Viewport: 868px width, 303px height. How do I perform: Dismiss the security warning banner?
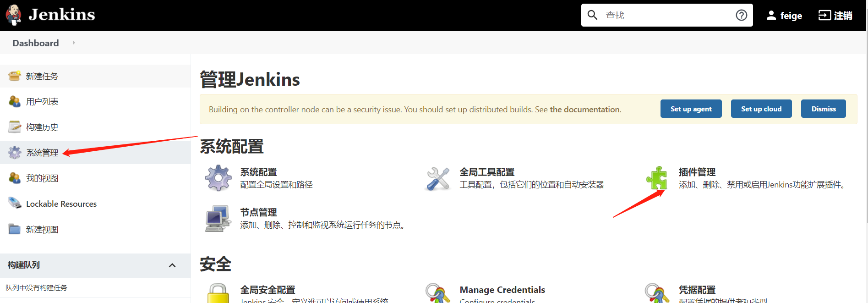coord(823,109)
